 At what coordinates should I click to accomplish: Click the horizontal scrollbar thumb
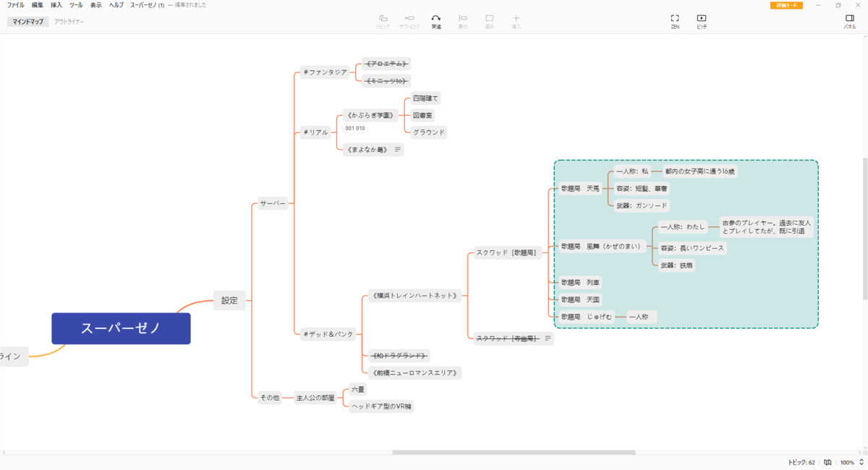[514, 453]
